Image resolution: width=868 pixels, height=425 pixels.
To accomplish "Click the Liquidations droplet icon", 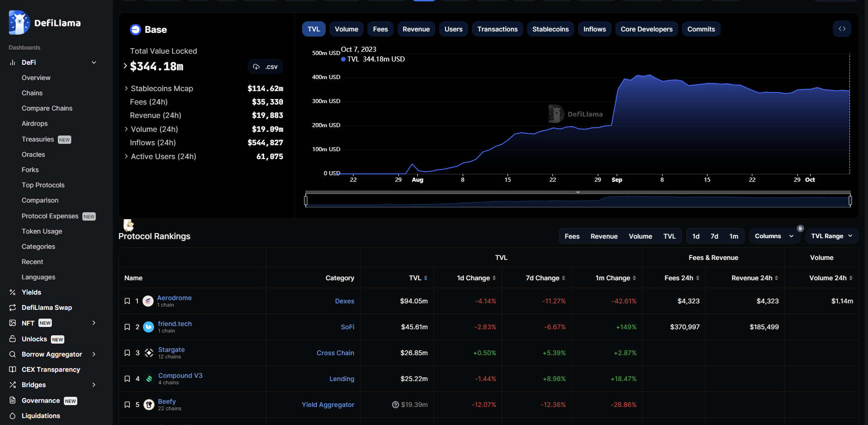I will 12,416.
